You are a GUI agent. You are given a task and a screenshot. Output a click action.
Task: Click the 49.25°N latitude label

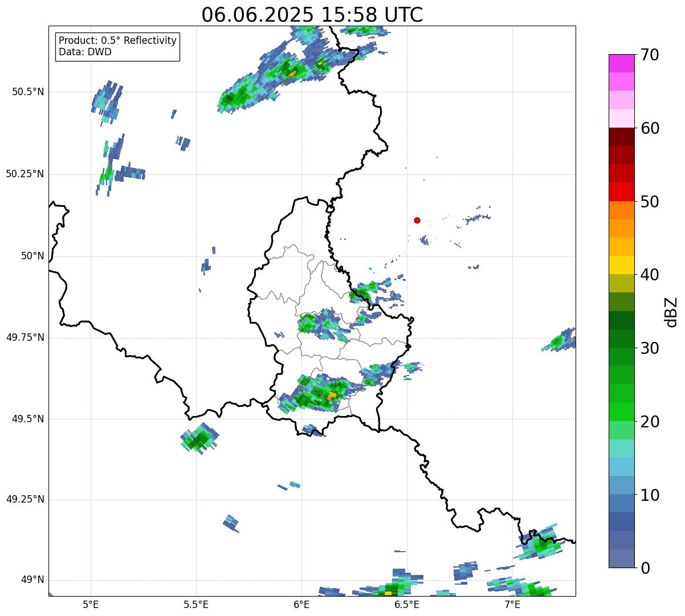25,500
